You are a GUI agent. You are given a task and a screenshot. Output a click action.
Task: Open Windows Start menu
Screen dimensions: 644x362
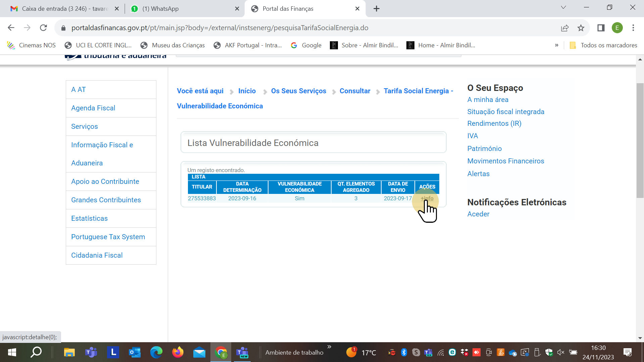[12, 352]
